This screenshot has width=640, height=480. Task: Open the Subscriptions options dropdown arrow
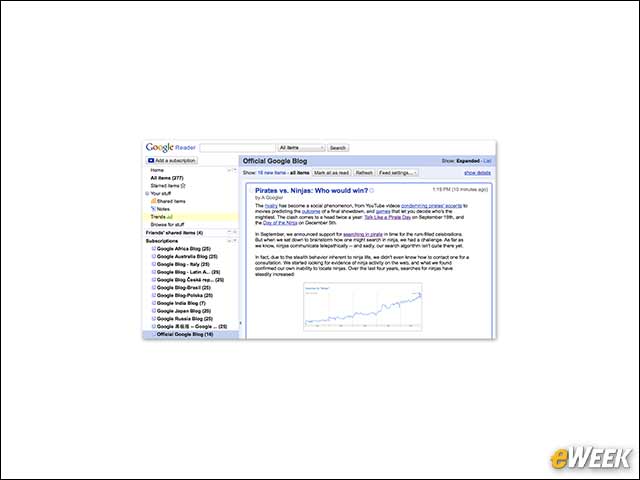pyautogui.click(x=235, y=241)
